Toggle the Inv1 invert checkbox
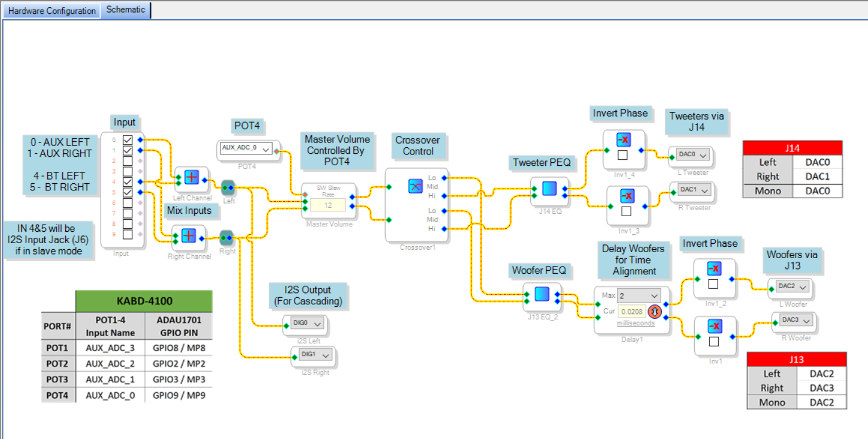Image resolution: width=868 pixels, height=439 pixels. point(713,341)
